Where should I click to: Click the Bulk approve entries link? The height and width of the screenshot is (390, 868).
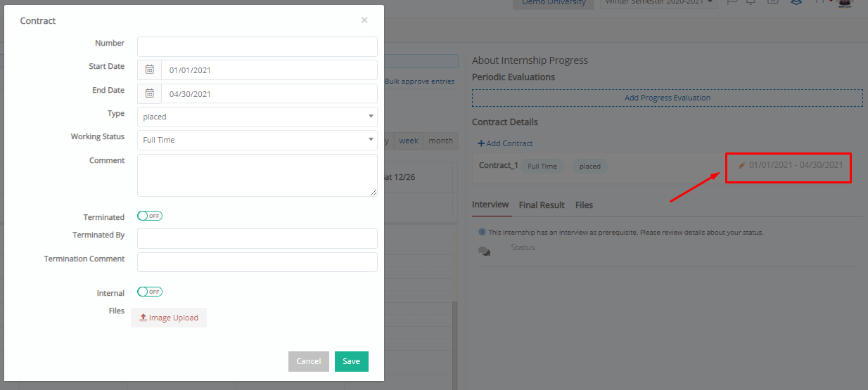419,82
